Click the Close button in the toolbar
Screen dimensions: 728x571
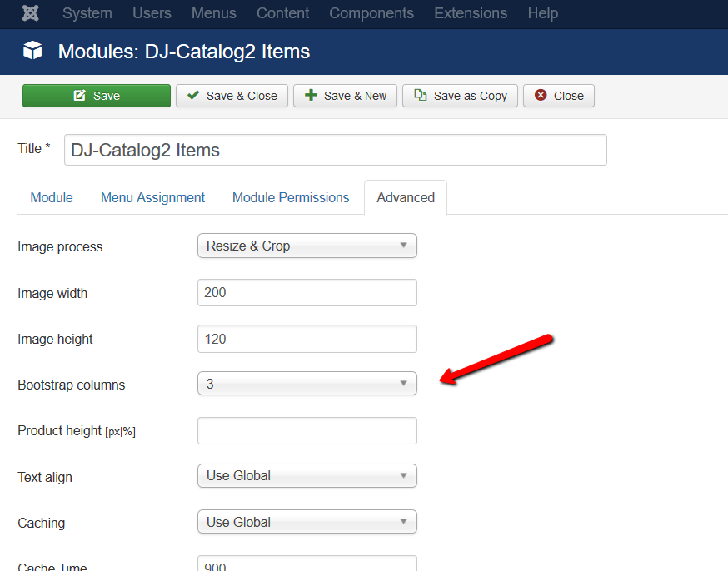[x=559, y=96]
